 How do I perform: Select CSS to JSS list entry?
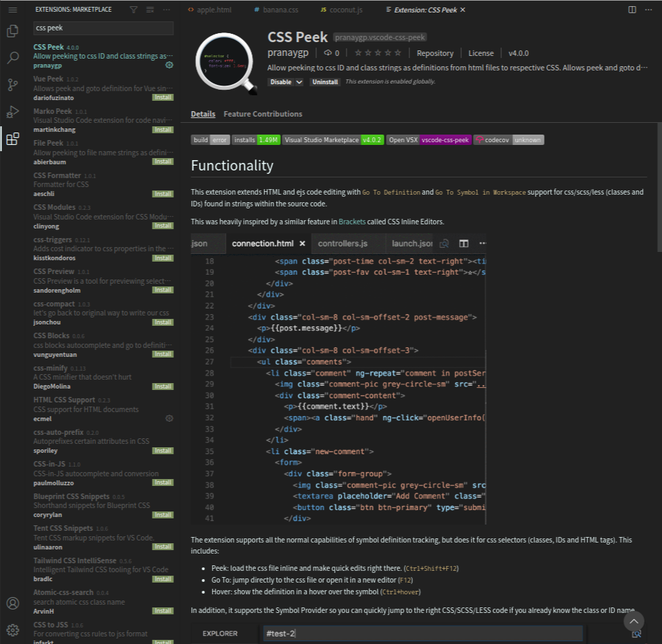(x=103, y=632)
